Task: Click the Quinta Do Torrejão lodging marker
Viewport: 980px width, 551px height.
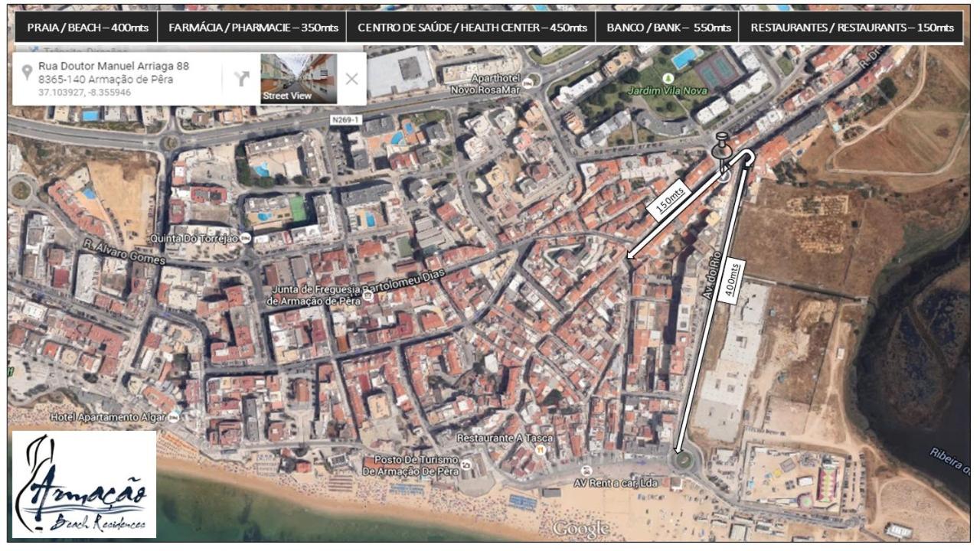Action: [x=245, y=238]
